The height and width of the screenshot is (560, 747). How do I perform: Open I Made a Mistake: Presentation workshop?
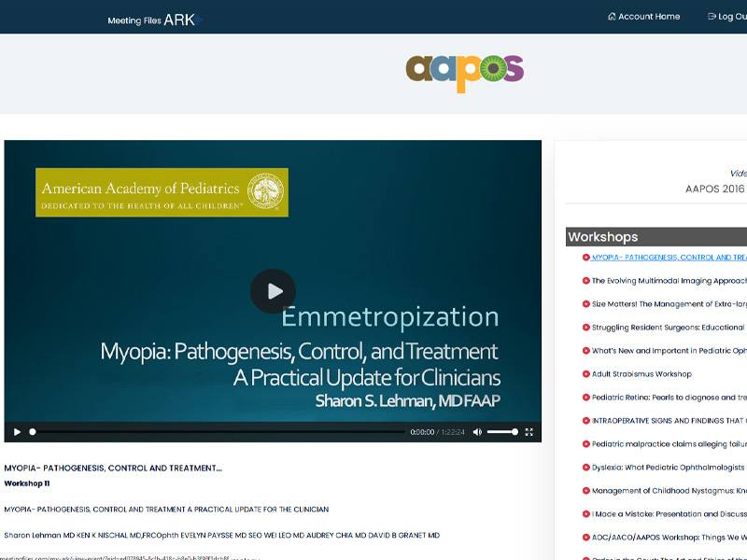coord(669,514)
